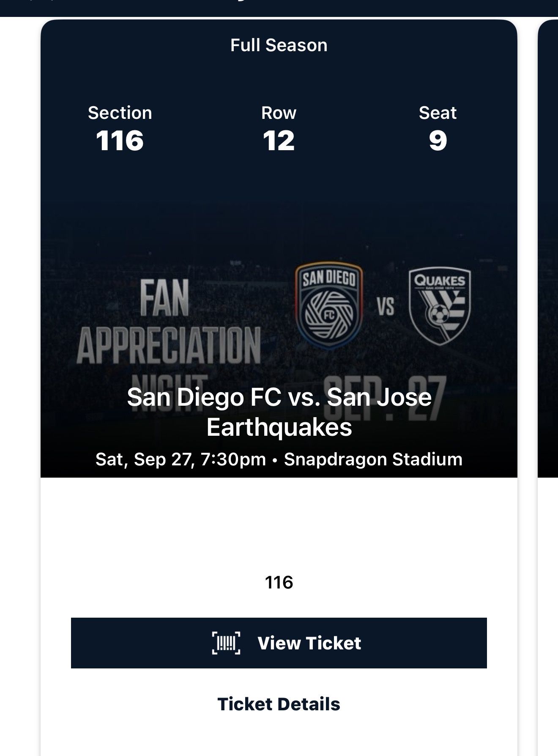
Task: Click the 116 text above View Ticket
Action: pos(279,583)
